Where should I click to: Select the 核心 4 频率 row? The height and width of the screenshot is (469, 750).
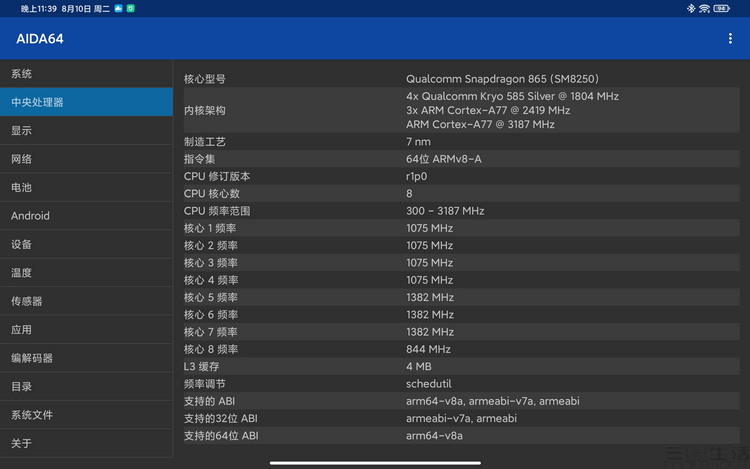(462, 280)
